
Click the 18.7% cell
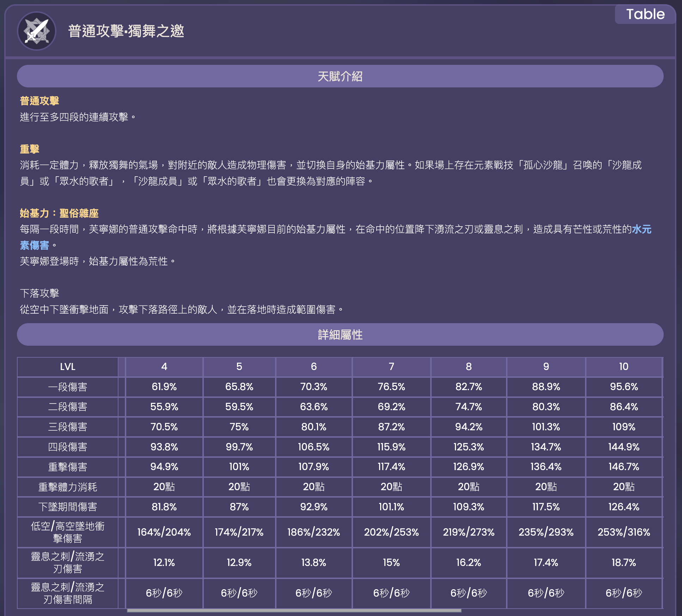(624, 563)
